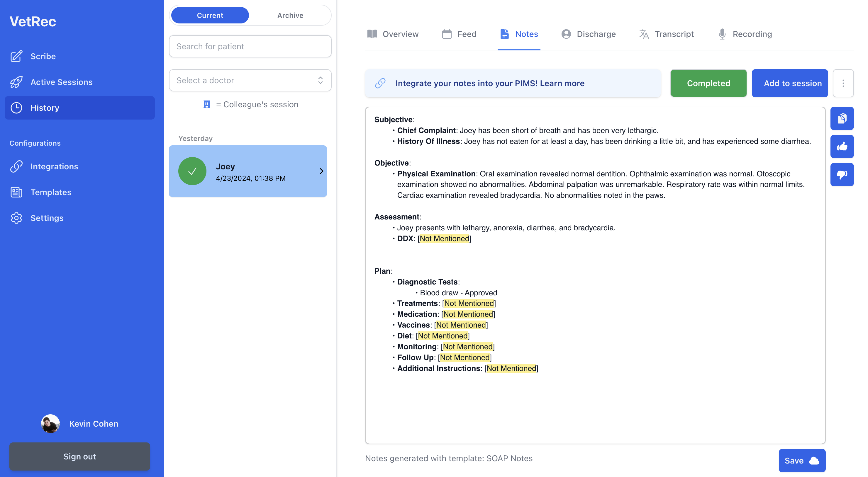Switch session list to Archive
Screen dimensions: 868x477
290,16
